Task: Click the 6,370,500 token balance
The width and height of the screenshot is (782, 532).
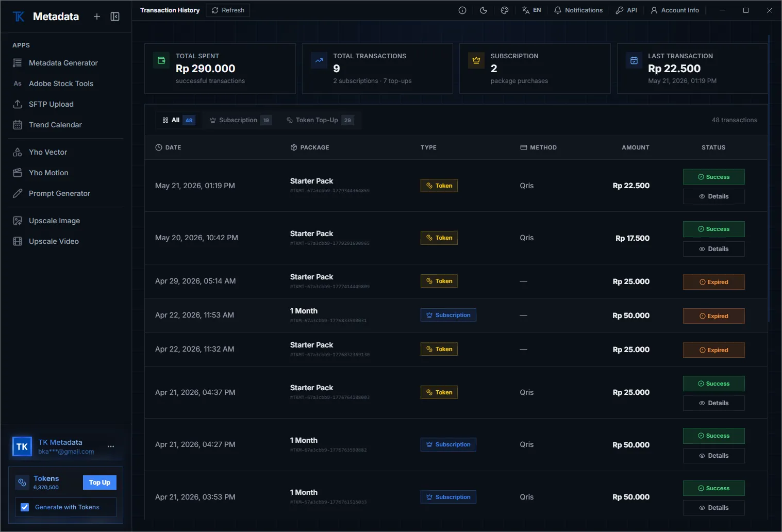Action: click(x=46, y=487)
